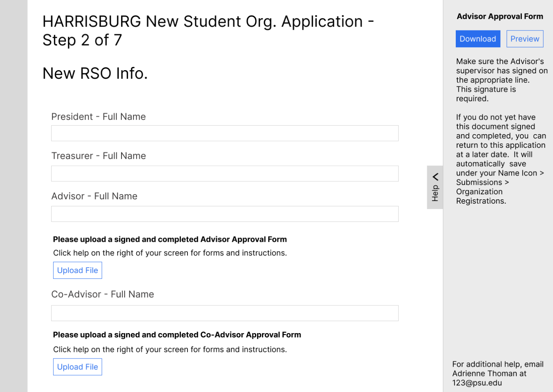Screen dimensions: 553x392
Task: Click the Advisor Approval Form heading in help panel
Action: tap(499, 16)
